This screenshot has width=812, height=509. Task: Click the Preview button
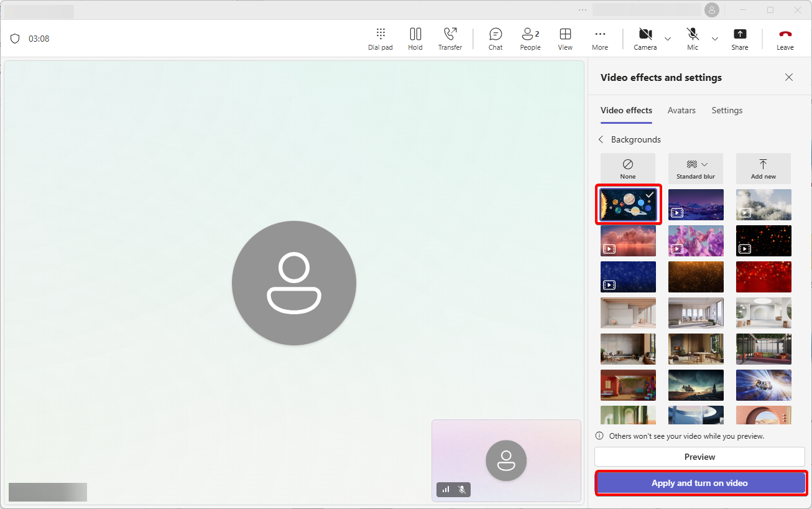(x=699, y=457)
